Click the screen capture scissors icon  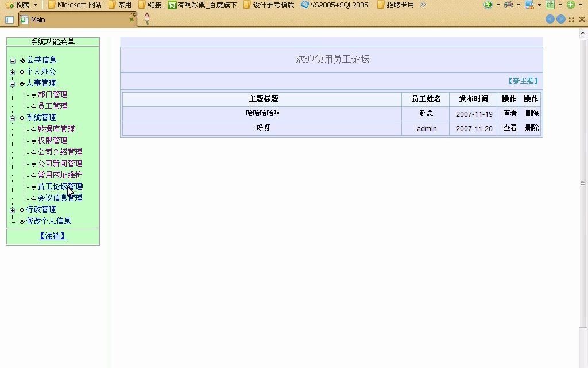coord(529,5)
